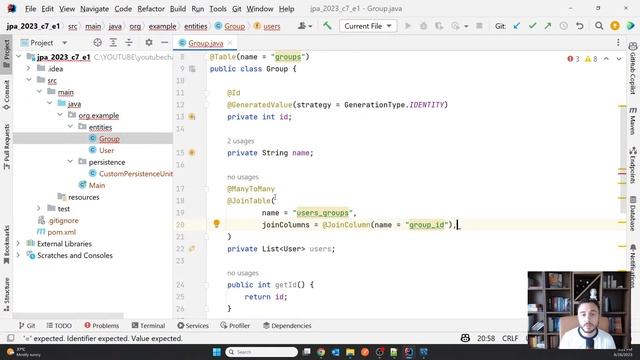Open the Navigate menu

[x=94, y=9]
